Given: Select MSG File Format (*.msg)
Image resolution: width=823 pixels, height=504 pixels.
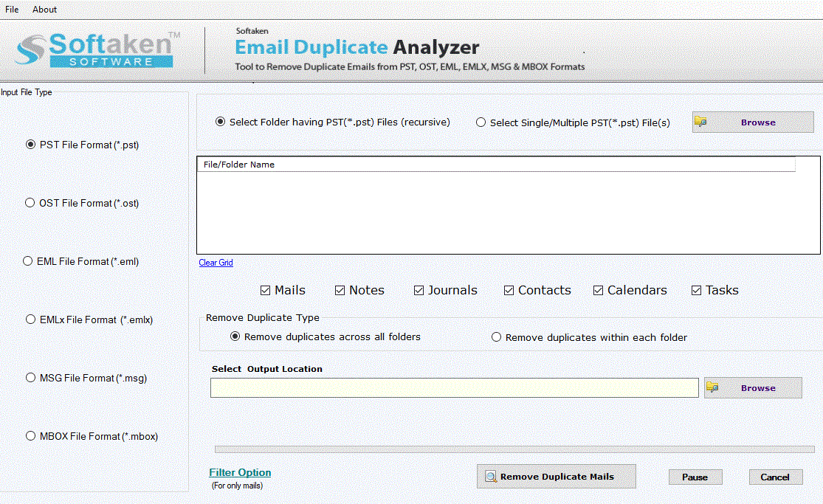Looking at the screenshot, I should click(x=30, y=378).
